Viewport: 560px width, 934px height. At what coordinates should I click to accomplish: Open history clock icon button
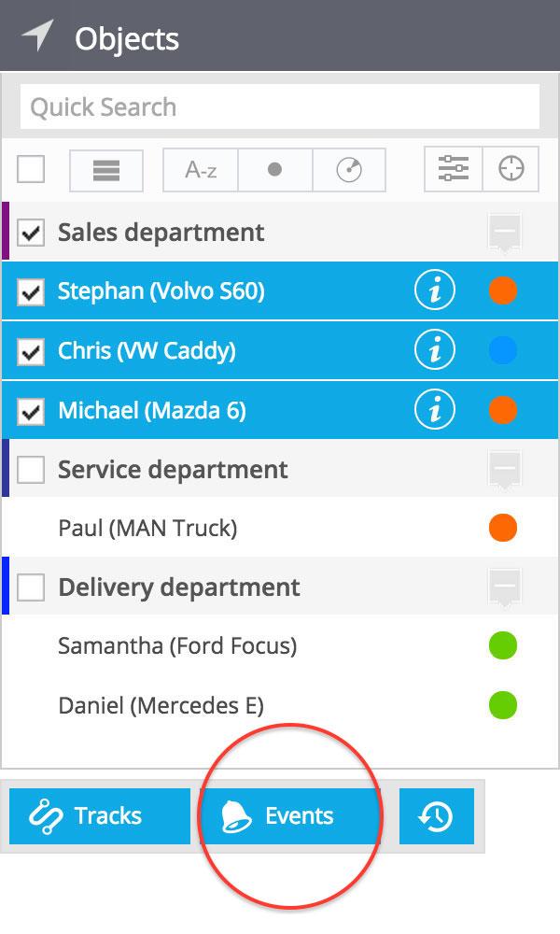[x=436, y=816]
